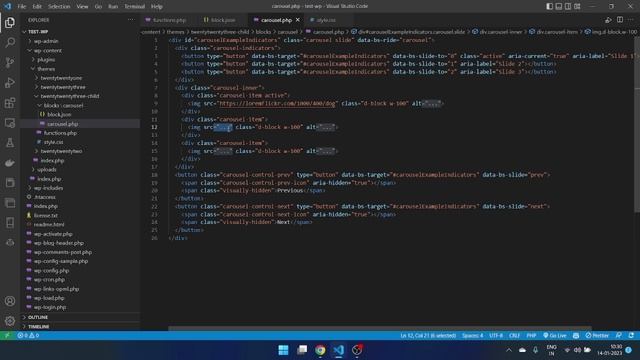Click the editor vertical scrollbar
The width and height of the screenshot is (640, 360).
pos(637,124)
